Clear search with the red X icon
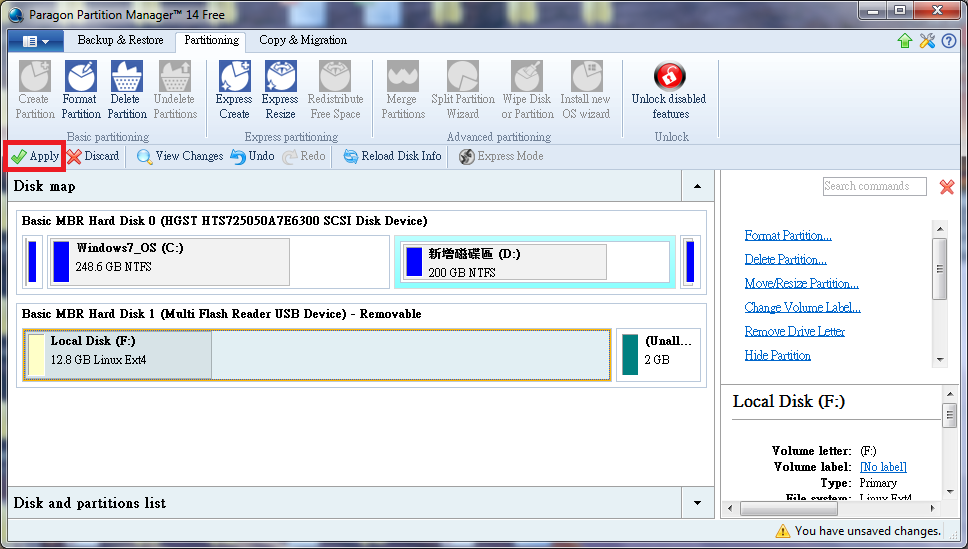This screenshot has height=549, width=968. [946, 186]
